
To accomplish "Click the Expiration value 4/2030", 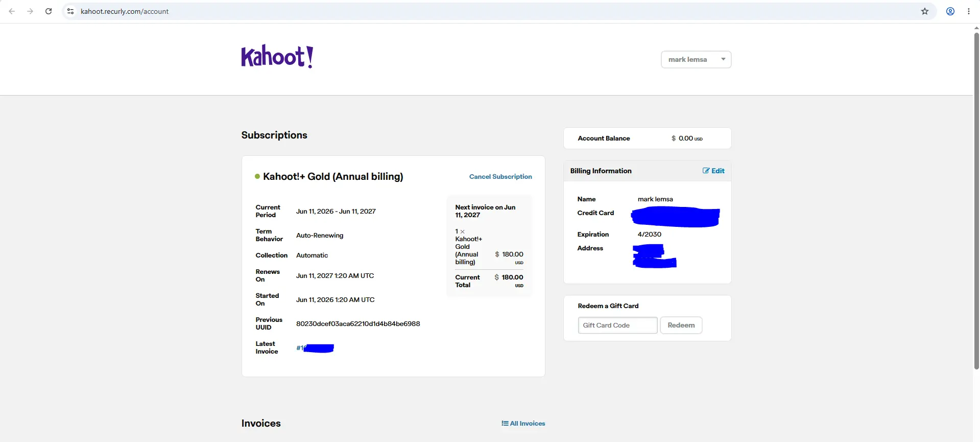I will point(650,234).
